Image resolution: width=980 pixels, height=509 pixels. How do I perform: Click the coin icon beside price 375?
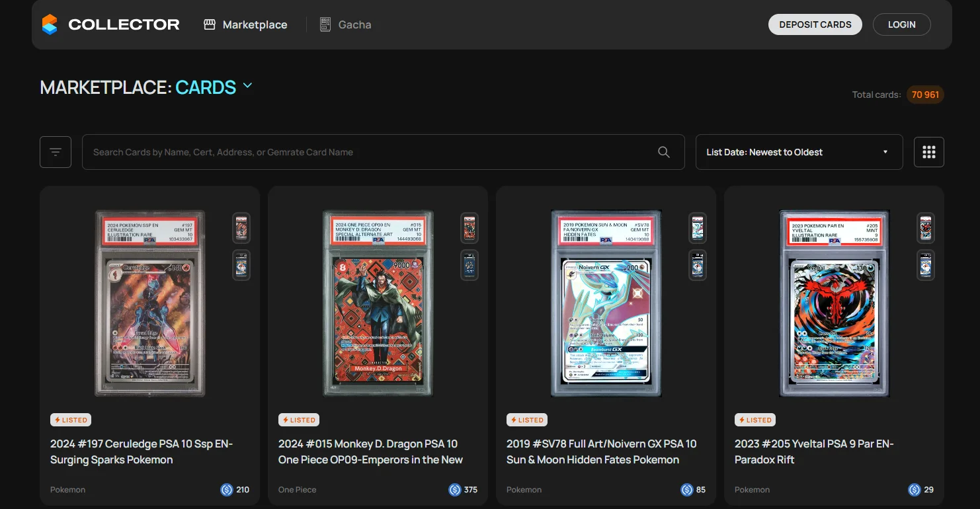(455, 490)
